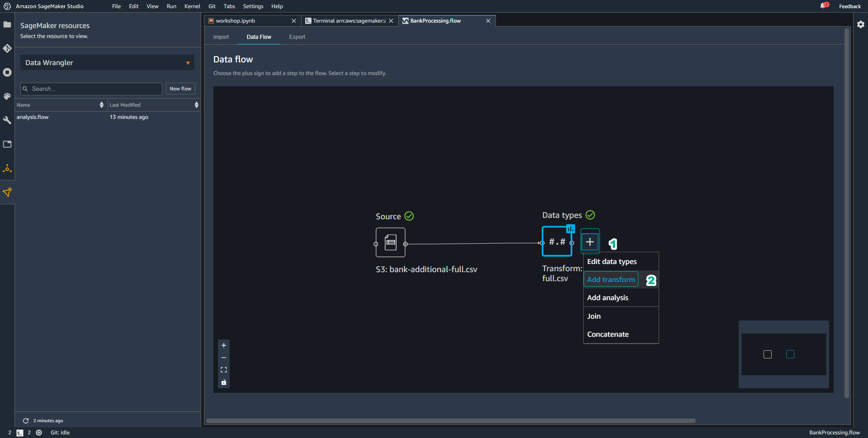
Task: Open the notifications bell icon
Action: tap(824, 6)
